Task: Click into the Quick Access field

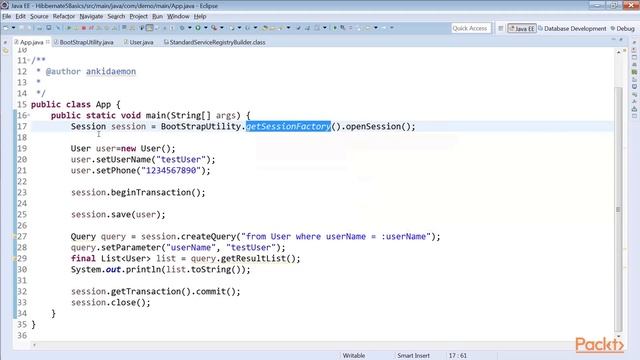Action: tap(470, 28)
